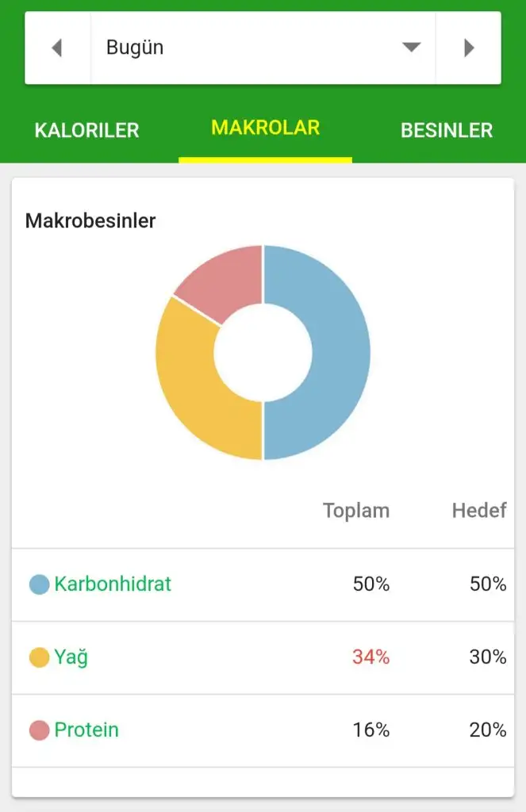Open the Bugün date dropdown arrow

411,47
